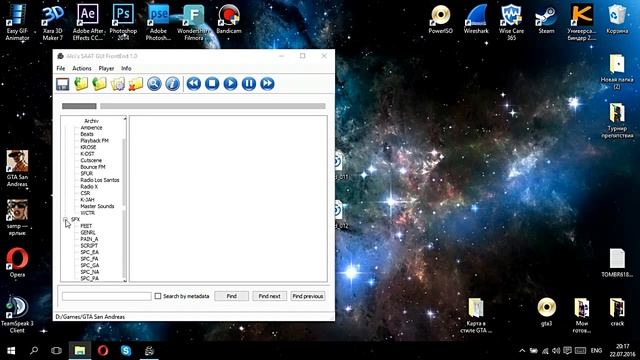Open Bandicam desktop shortcut
Viewport: 640px width, 360px height.
point(229,19)
